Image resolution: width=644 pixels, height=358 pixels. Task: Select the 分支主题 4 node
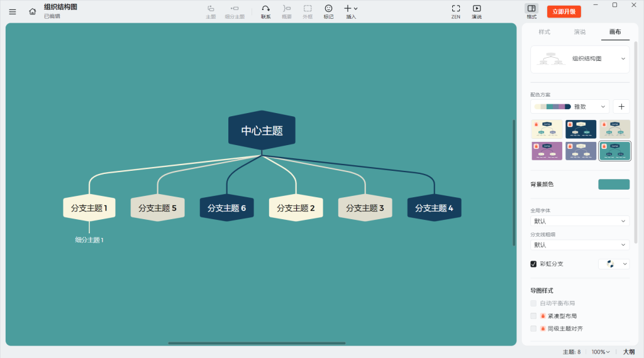click(x=434, y=208)
